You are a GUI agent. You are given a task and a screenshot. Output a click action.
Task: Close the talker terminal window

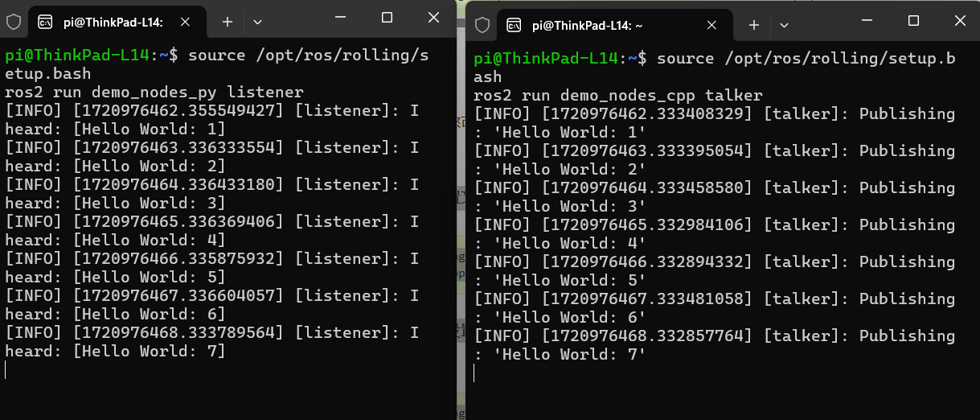pyautogui.click(x=960, y=20)
